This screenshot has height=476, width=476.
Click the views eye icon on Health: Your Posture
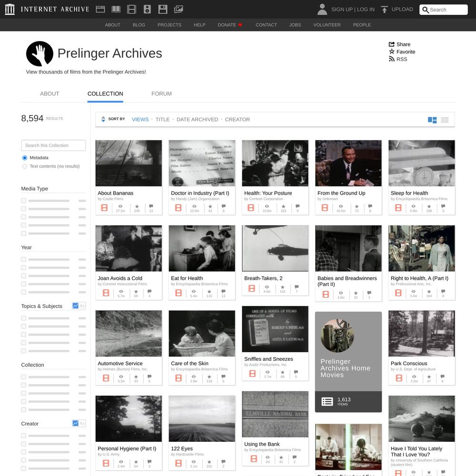point(267,207)
